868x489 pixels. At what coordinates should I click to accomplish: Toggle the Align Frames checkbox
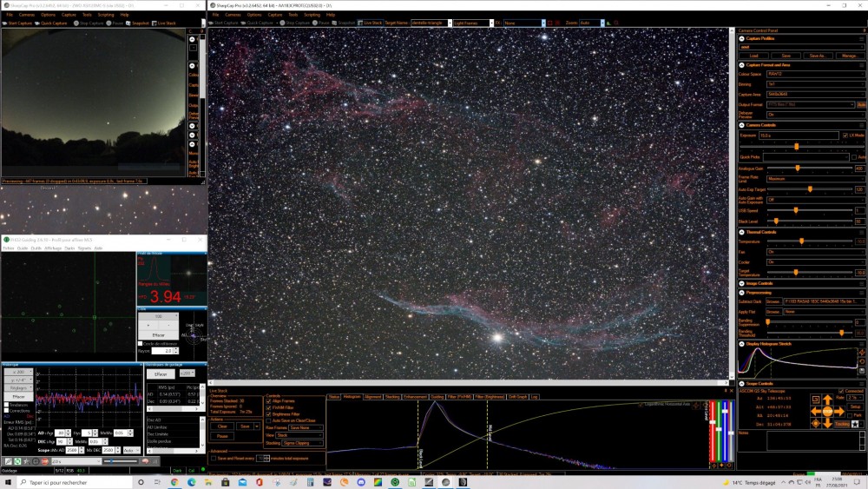pos(268,401)
